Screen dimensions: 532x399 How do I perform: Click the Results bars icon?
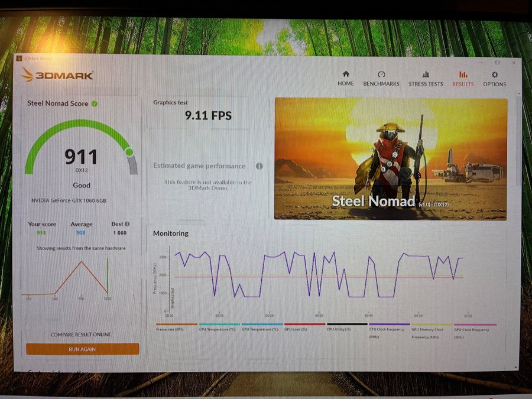pos(463,74)
